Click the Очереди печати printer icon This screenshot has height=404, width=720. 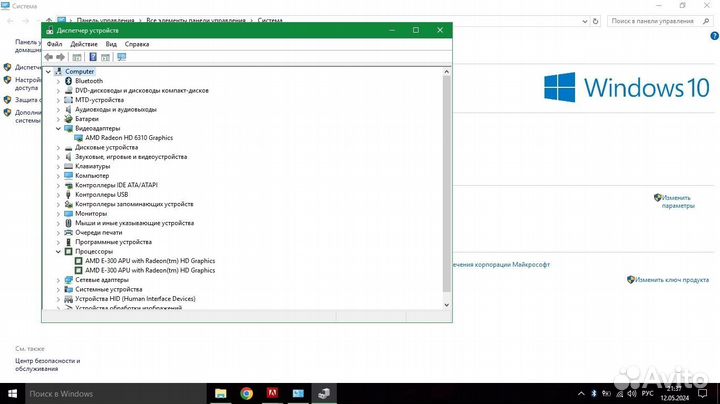coord(68,232)
